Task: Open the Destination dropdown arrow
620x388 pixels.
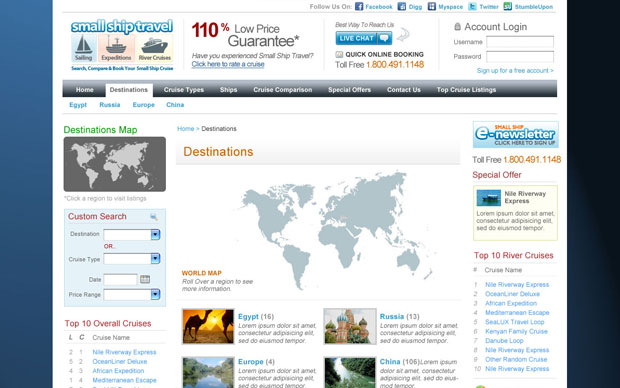Action: 155,235
